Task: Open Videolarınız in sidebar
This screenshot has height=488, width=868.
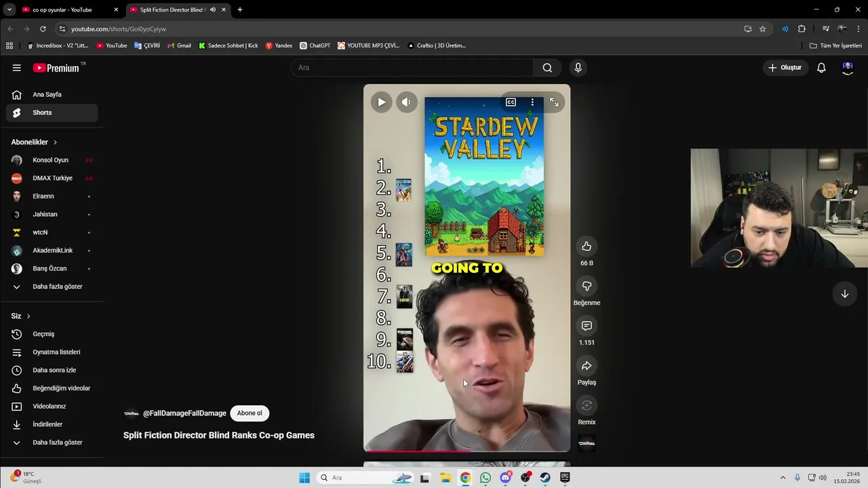Action: coord(52,407)
